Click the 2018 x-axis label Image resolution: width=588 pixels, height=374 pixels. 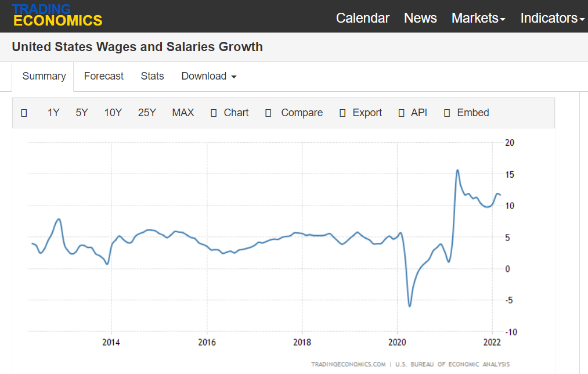(x=302, y=342)
